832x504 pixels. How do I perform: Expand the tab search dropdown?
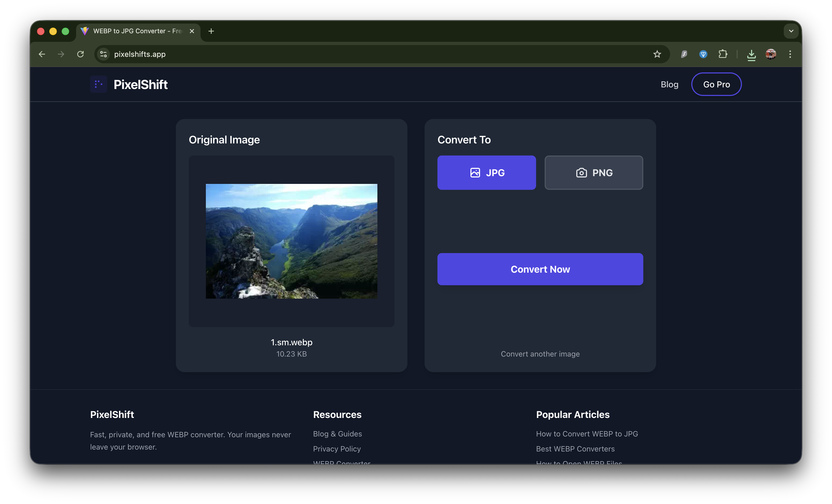click(x=791, y=31)
